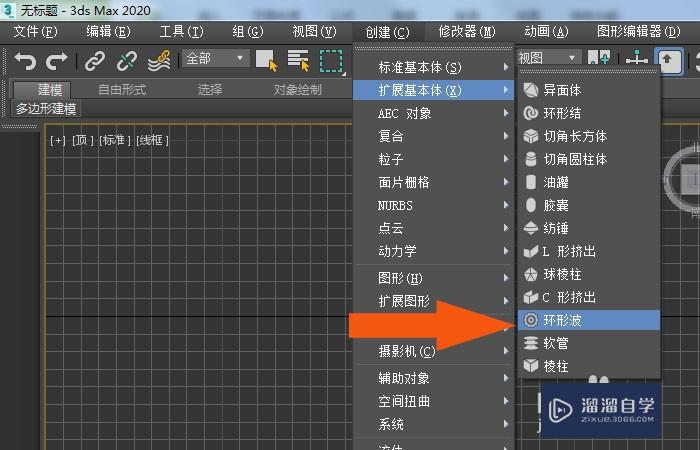The image size is (700, 450).
Task: Click the 油罐 oil tank icon
Action: coord(531,182)
